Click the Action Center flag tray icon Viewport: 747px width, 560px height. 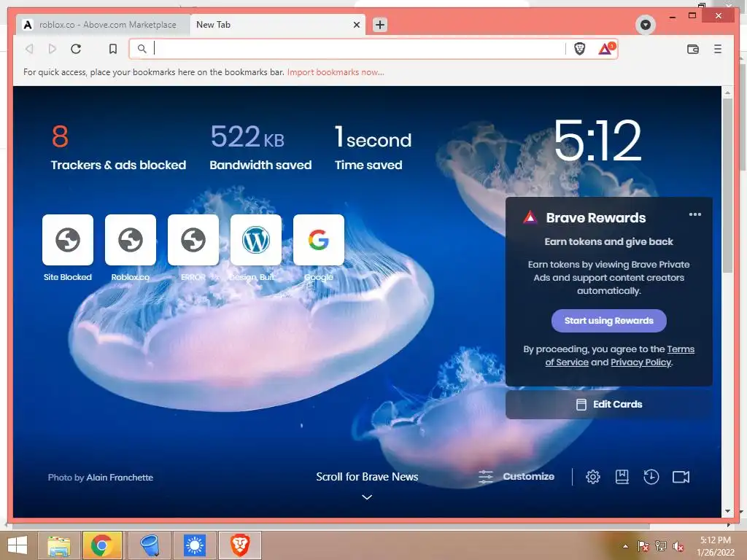click(x=643, y=546)
